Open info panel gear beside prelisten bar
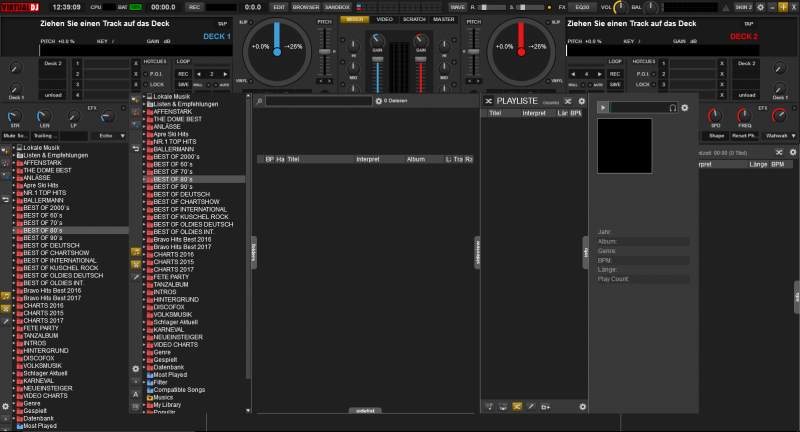This screenshot has width=800, height=432. (685, 108)
